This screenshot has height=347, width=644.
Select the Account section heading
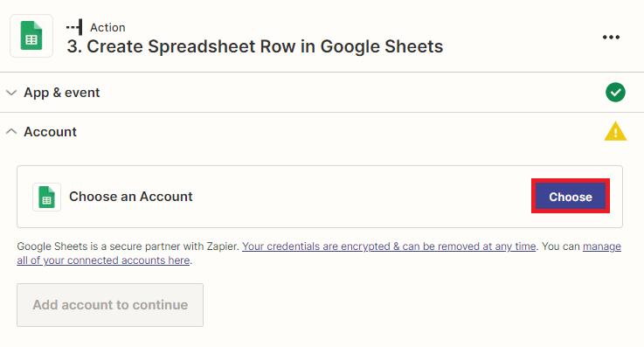click(50, 132)
